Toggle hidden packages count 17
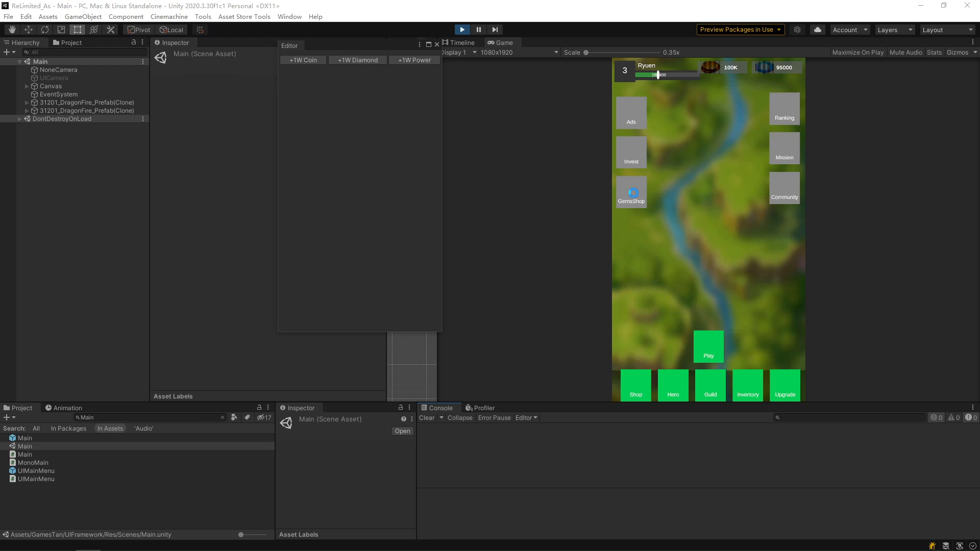 pyautogui.click(x=264, y=417)
